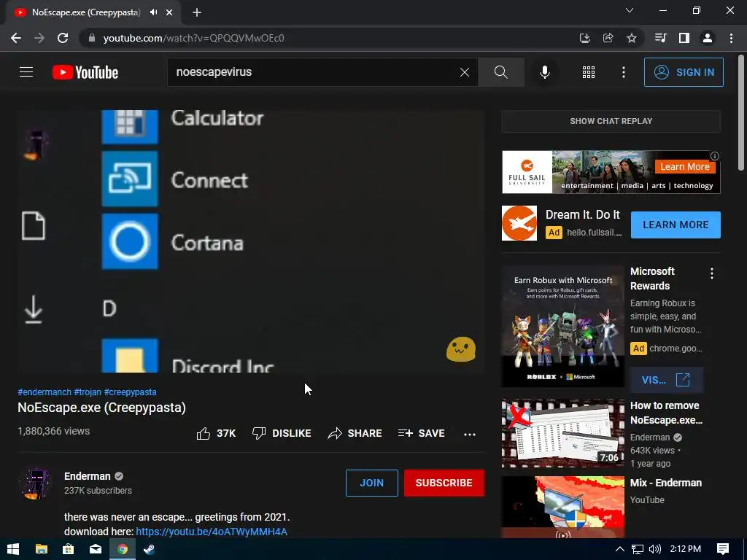Open the YouTube hamburger guide menu
747x560 pixels.
point(26,72)
